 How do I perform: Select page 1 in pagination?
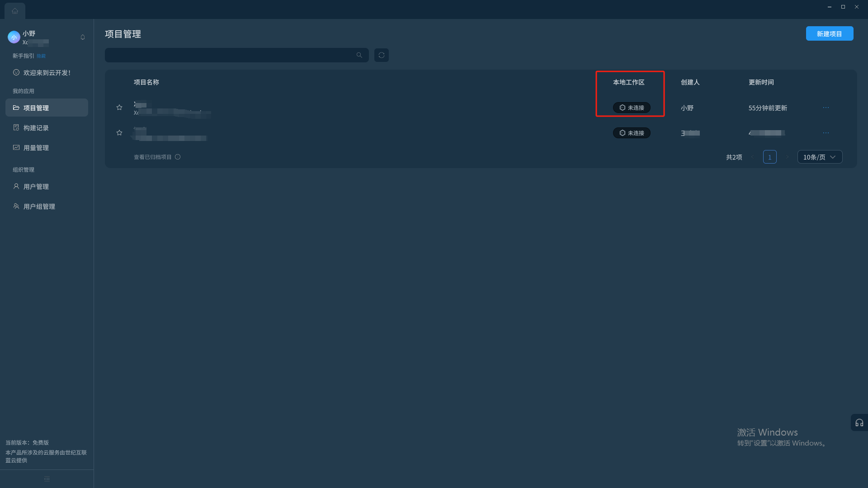[769, 157]
